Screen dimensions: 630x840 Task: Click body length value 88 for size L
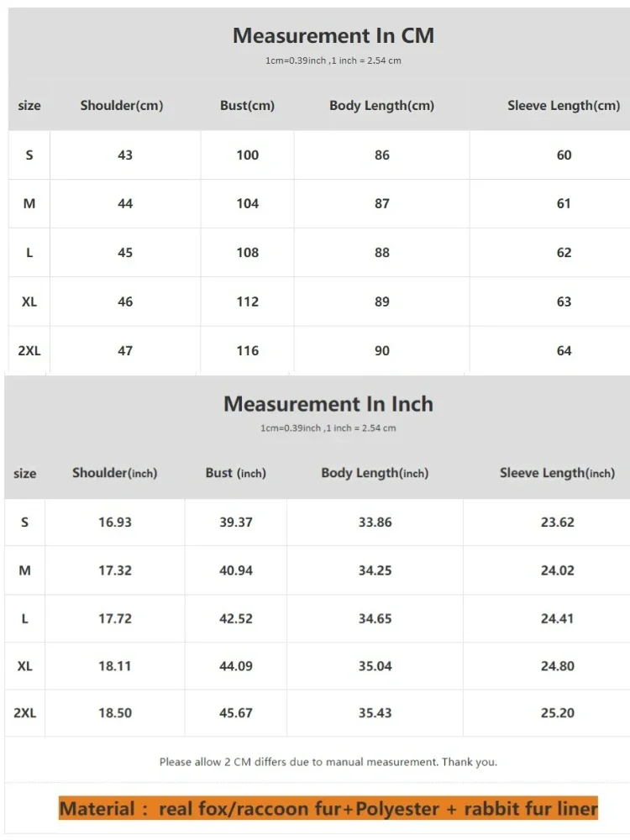[x=382, y=253]
